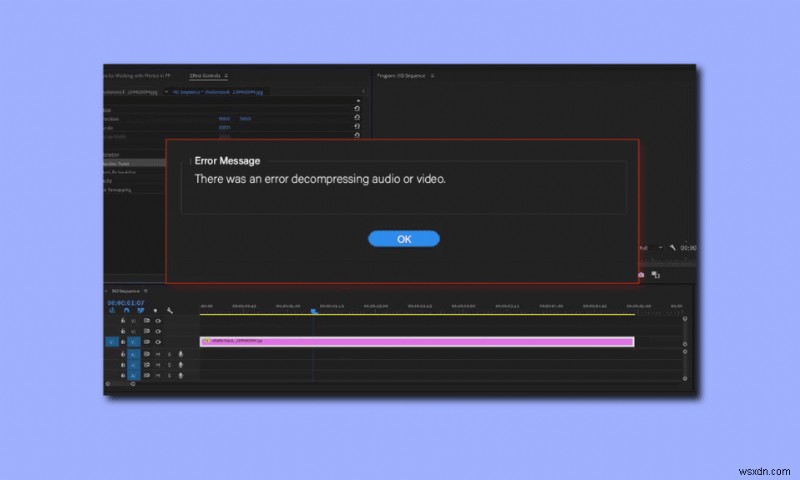Screen dimensions: 800x480
Task: Toggle sync lock on V2 track
Action: [x=147, y=331]
